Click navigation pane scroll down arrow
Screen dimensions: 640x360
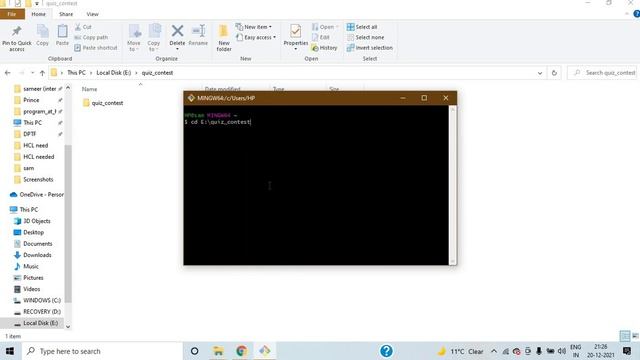[x=68, y=327]
